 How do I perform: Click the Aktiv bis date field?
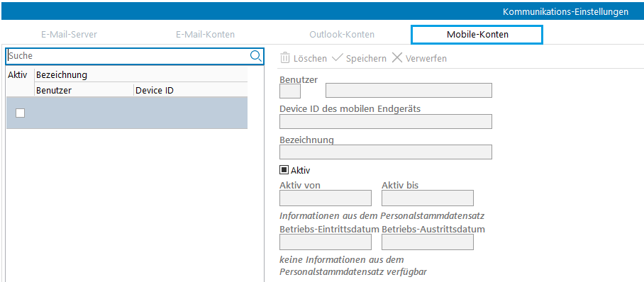pos(428,198)
